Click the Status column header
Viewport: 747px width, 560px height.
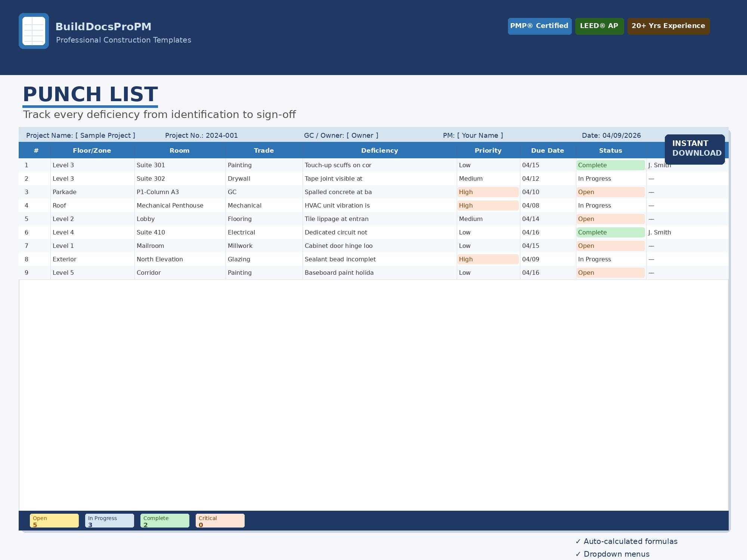[x=611, y=150]
